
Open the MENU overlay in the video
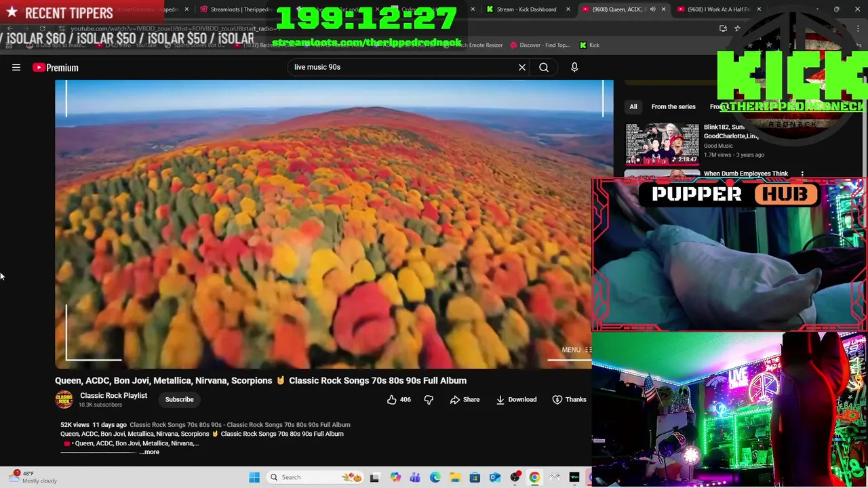[576, 350]
